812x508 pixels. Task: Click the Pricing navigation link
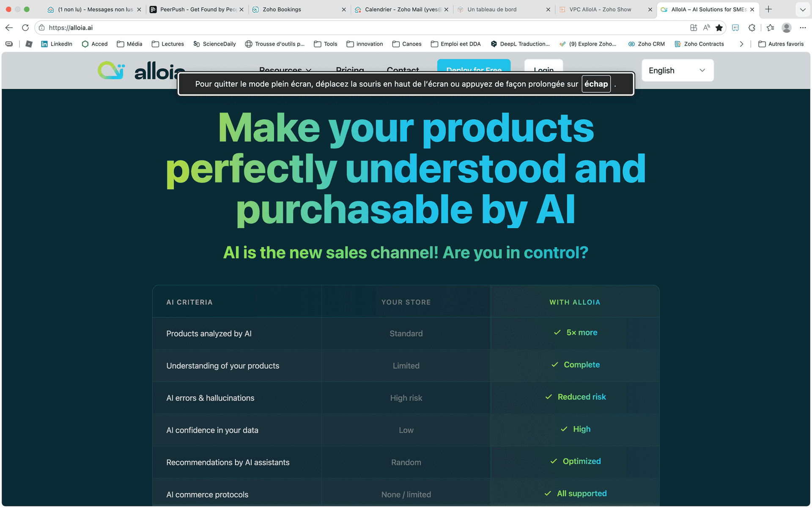pyautogui.click(x=350, y=70)
